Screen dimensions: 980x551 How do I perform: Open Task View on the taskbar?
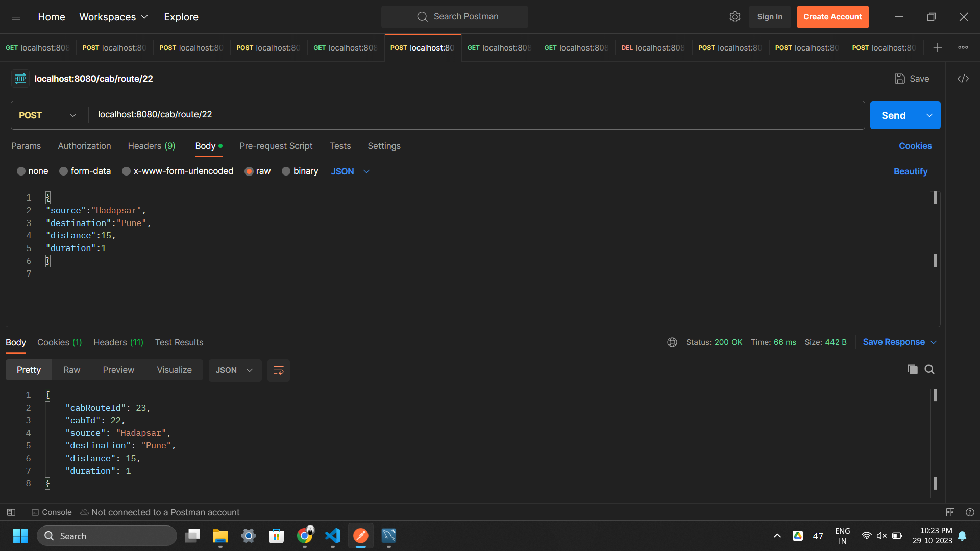(192, 536)
